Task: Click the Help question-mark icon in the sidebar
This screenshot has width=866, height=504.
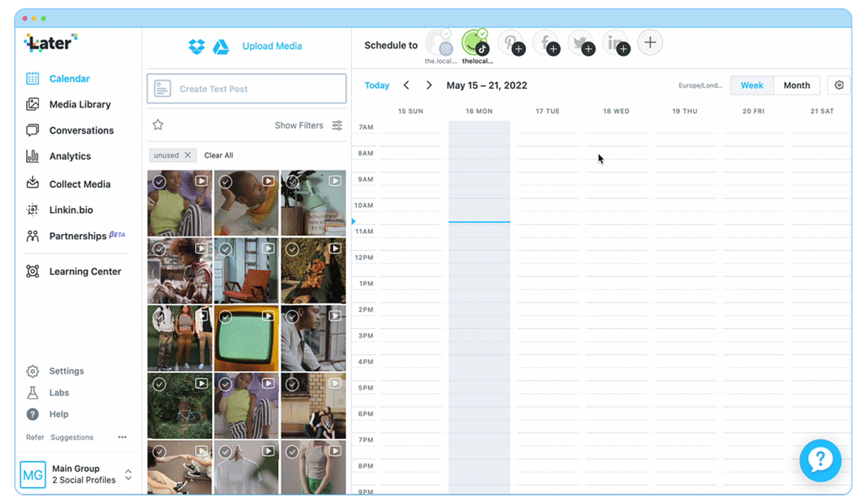Action: [x=33, y=414]
